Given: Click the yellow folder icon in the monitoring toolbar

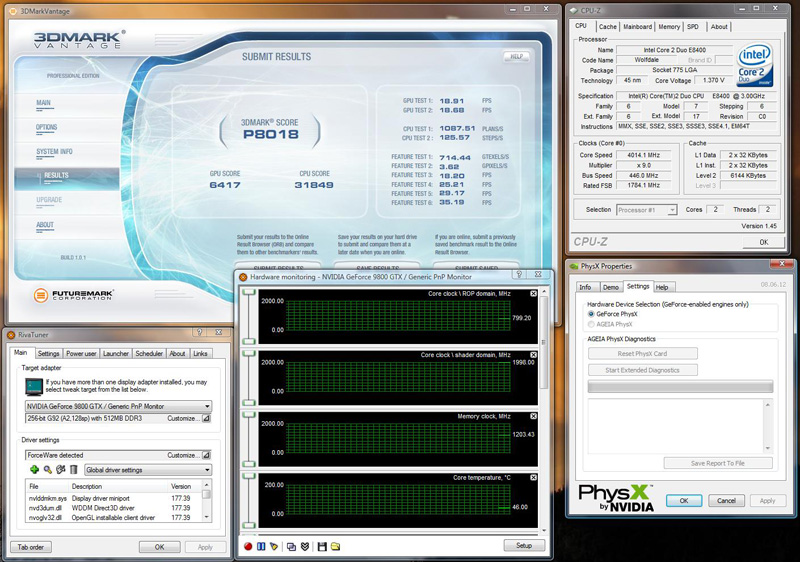Looking at the screenshot, I should (x=335, y=546).
